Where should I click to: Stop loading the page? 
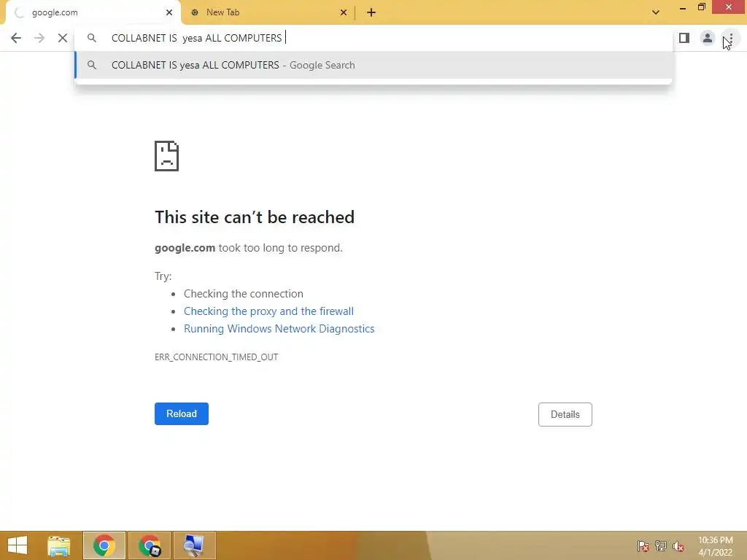pos(63,38)
